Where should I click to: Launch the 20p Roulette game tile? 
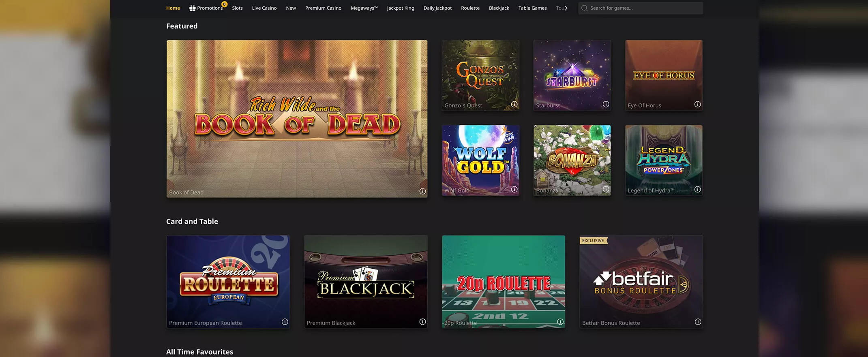point(504,282)
